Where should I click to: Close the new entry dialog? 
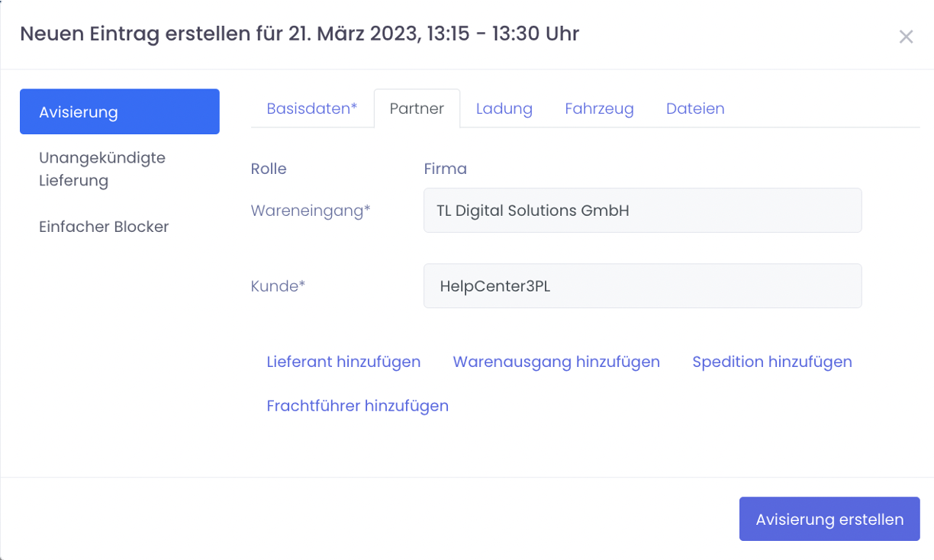point(906,37)
